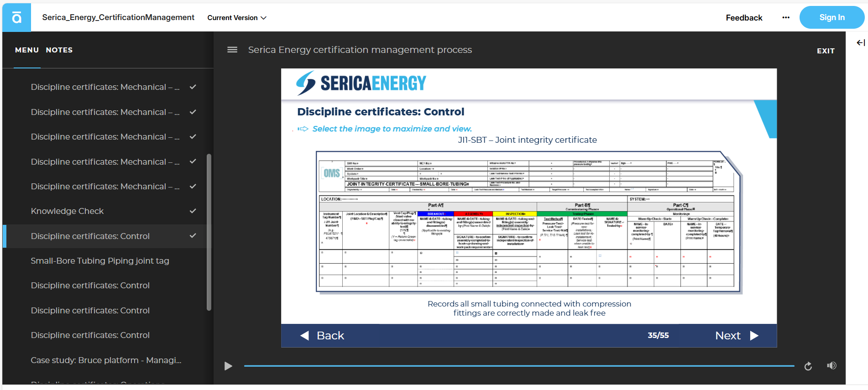This screenshot has width=868, height=390.
Task: Click the EXIT button
Action: click(826, 51)
